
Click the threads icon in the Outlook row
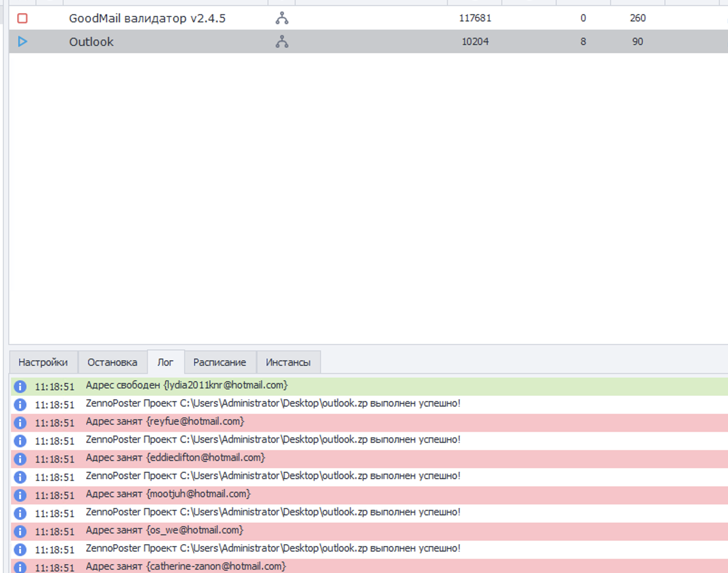(282, 42)
